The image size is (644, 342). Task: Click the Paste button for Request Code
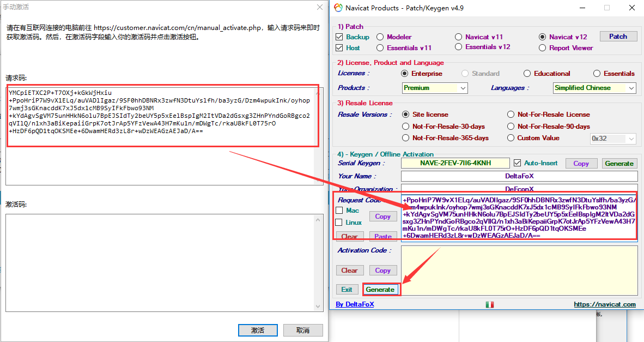pyautogui.click(x=383, y=236)
